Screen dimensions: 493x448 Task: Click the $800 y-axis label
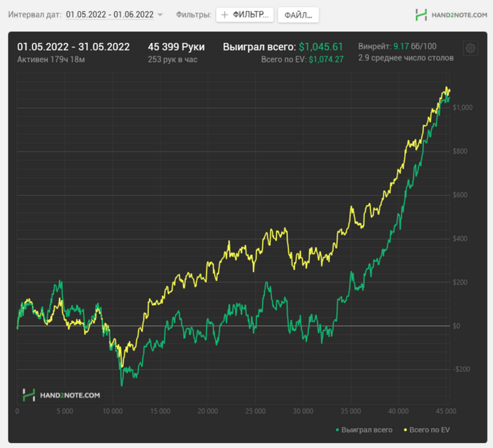pos(460,151)
